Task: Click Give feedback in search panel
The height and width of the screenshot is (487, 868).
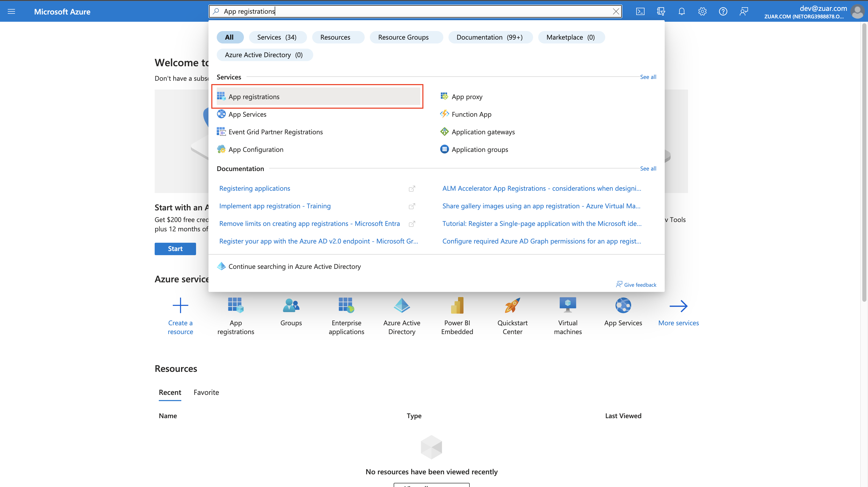Action: (x=636, y=284)
